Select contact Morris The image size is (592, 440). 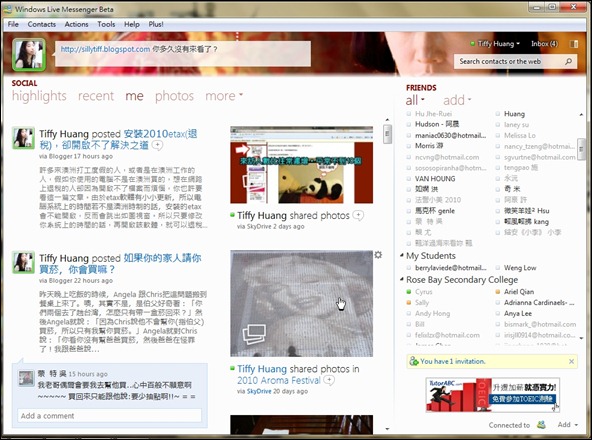(429, 146)
